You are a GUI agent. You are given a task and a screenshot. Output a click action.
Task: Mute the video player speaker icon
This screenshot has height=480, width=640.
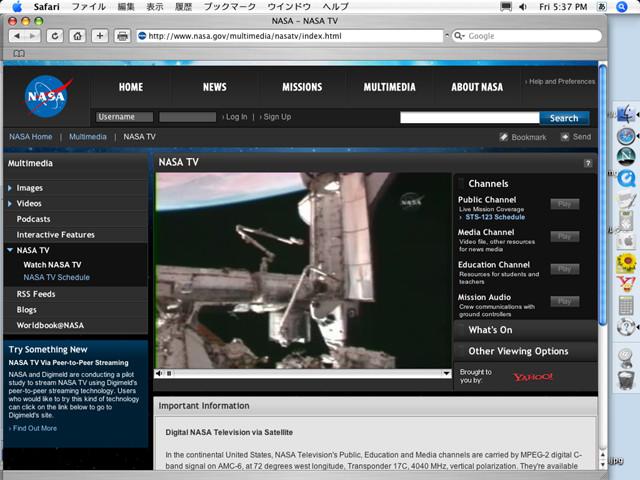160,373
